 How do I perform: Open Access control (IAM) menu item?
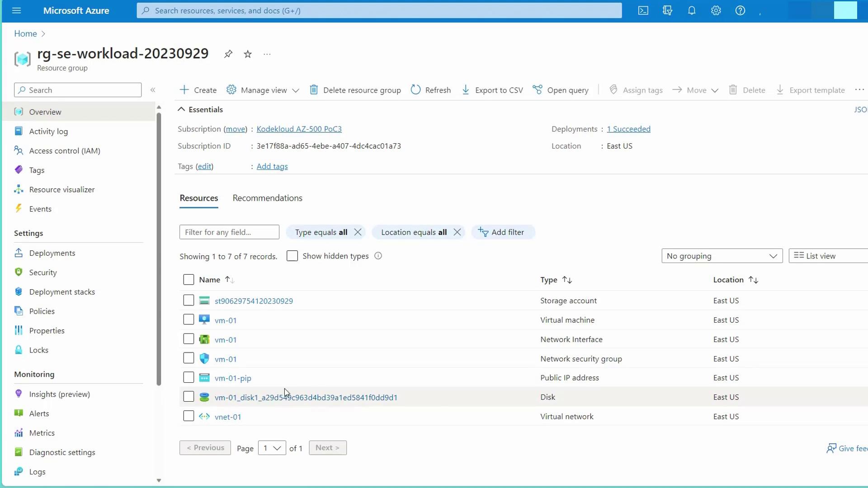[x=65, y=151]
